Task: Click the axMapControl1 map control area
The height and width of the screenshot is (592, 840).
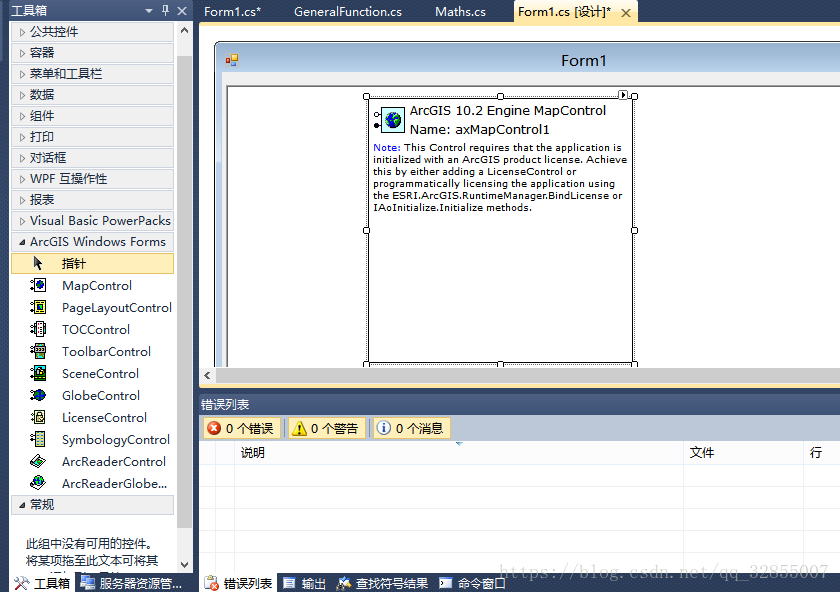Action: [500, 230]
